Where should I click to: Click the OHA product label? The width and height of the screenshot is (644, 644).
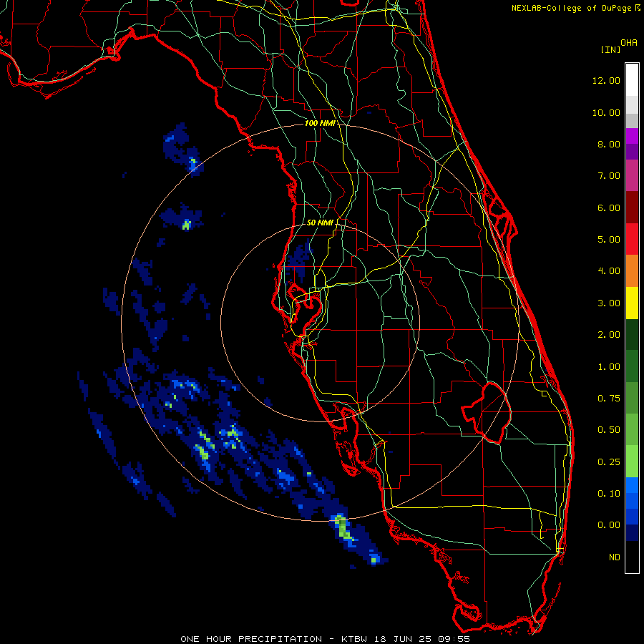pos(629,42)
